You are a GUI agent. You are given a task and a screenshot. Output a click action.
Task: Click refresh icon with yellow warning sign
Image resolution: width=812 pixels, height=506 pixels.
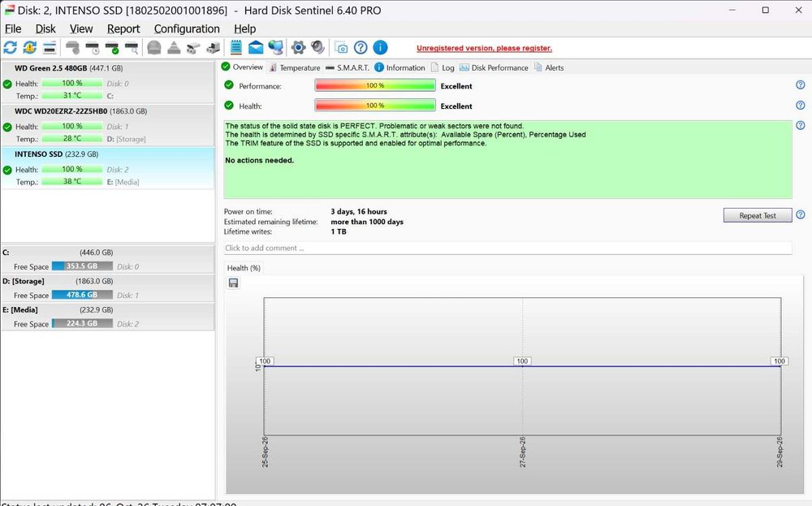[30, 48]
